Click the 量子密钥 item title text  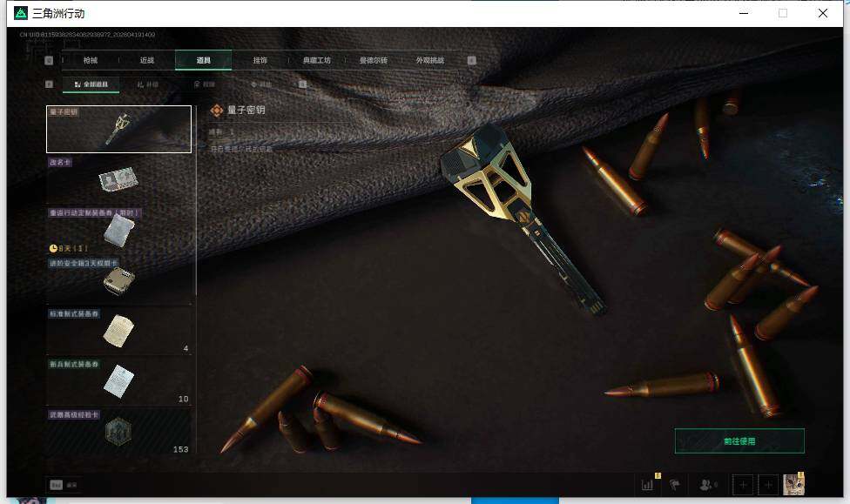[246, 110]
